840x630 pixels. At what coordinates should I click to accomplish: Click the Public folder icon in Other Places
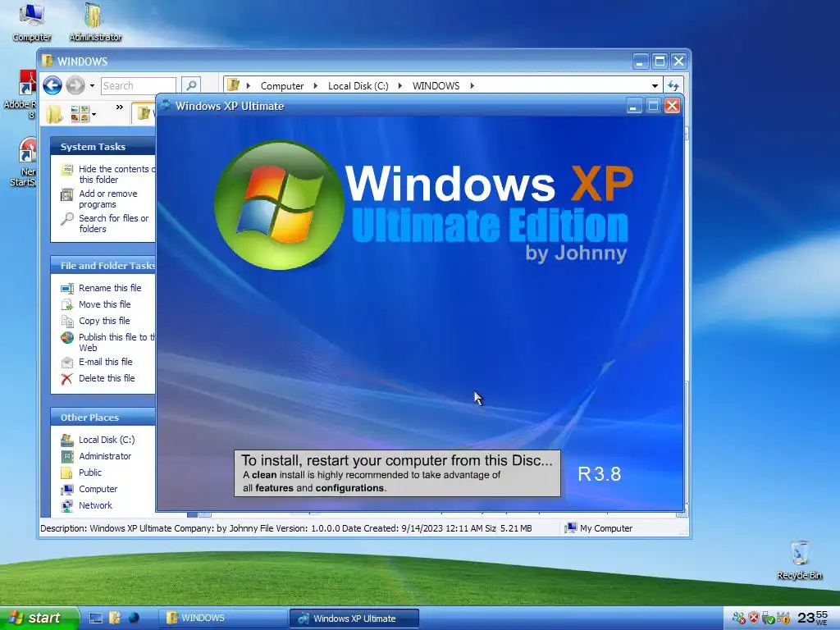pos(67,472)
